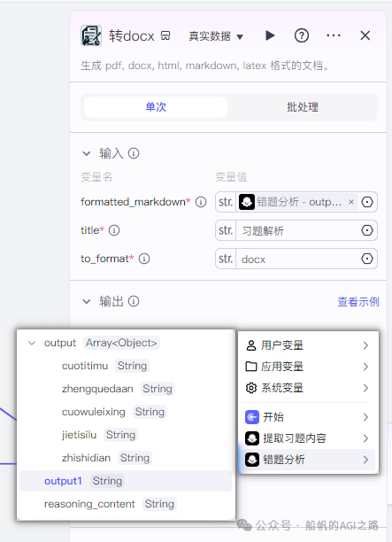This screenshot has width=392, height=542.
Task: Click the chevron arrow on 错题分析 row
Action: [x=365, y=460]
